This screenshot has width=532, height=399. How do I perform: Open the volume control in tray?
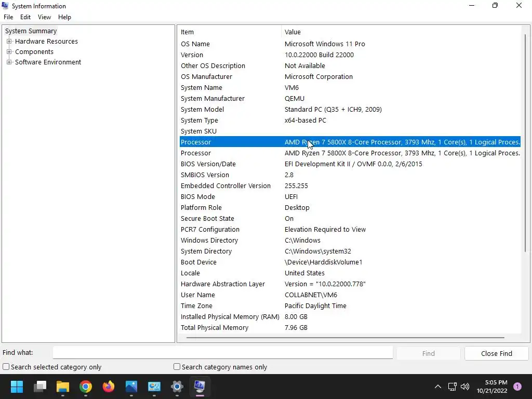tap(465, 387)
